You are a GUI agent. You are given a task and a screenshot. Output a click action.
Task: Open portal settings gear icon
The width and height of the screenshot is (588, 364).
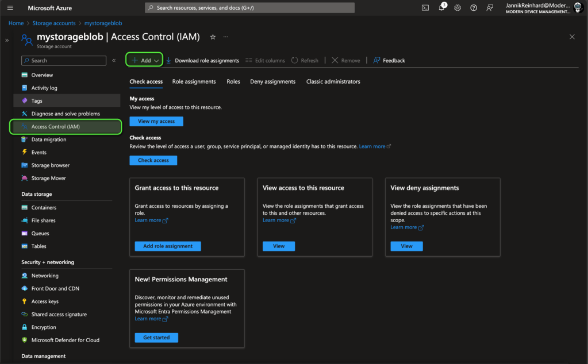458,8
